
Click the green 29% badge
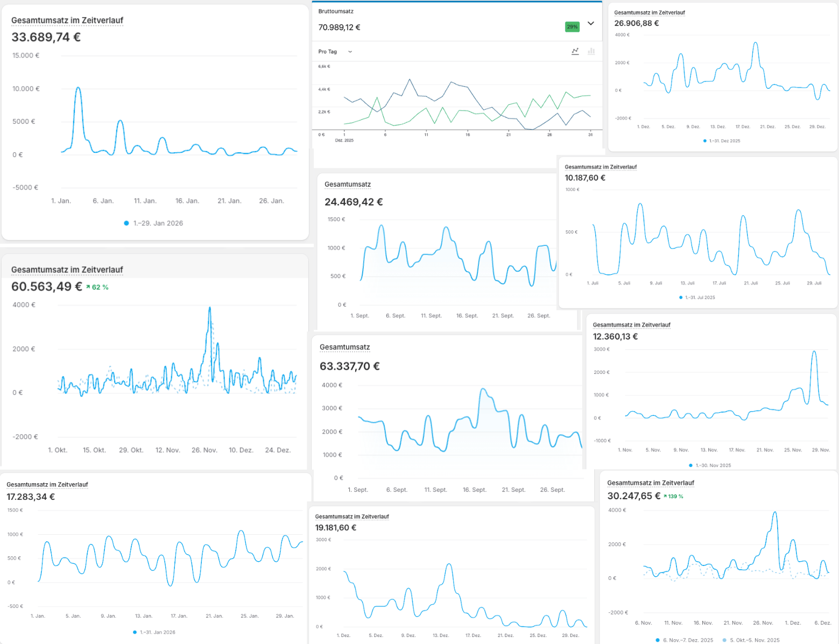[572, 27]
